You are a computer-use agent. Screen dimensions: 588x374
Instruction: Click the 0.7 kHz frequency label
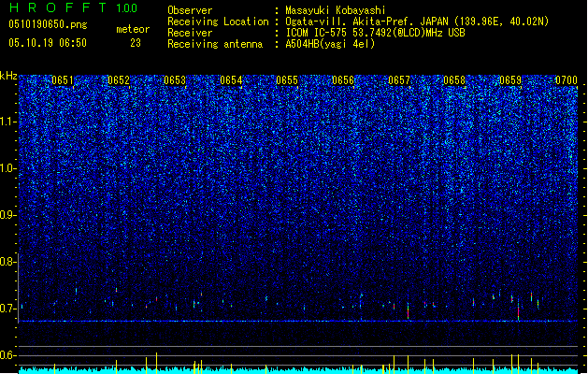tap(8, 309)
